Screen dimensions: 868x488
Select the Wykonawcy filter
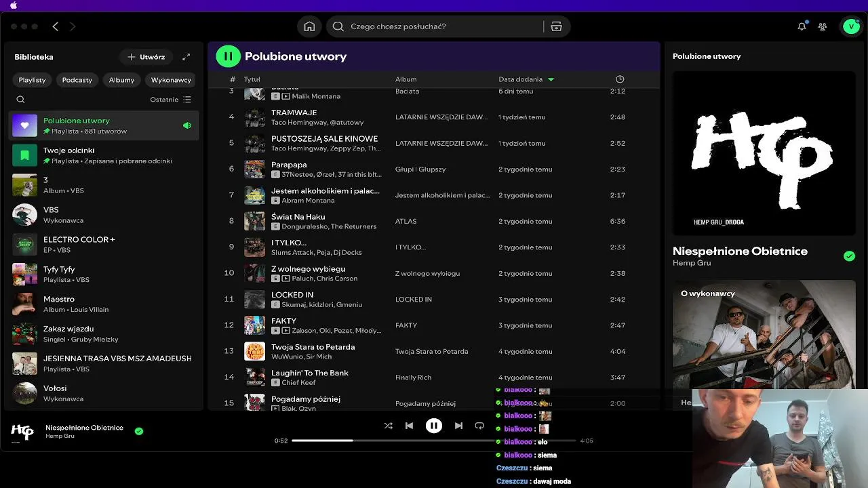click(x=171, y=80)
